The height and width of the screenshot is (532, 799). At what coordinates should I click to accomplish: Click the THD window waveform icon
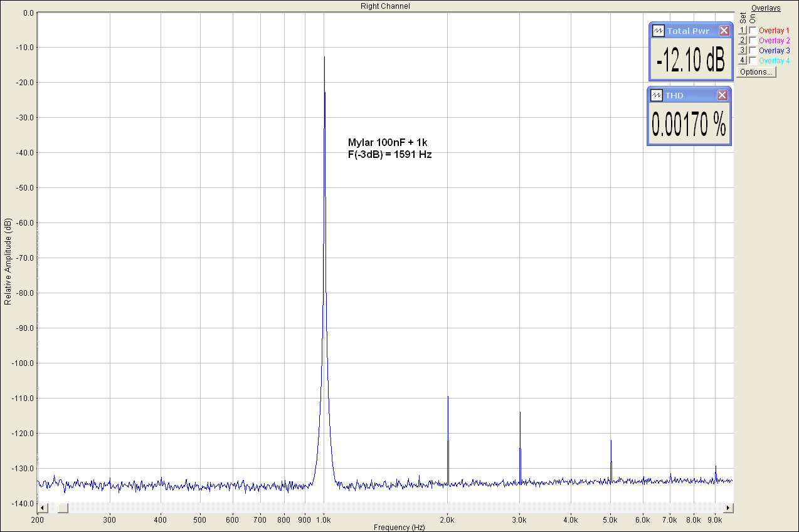click(x=657, y=95)
